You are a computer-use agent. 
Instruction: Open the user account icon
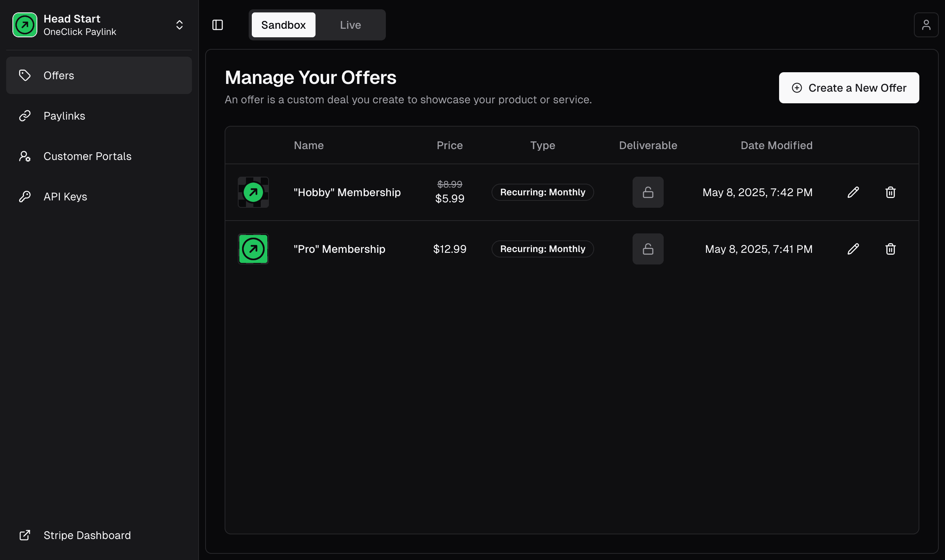[x=926, y=25]
